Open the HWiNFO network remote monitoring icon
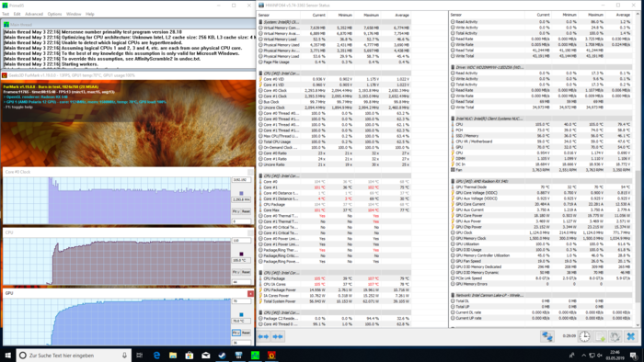The width and height of the screenshot is (644, 362). 547,336
